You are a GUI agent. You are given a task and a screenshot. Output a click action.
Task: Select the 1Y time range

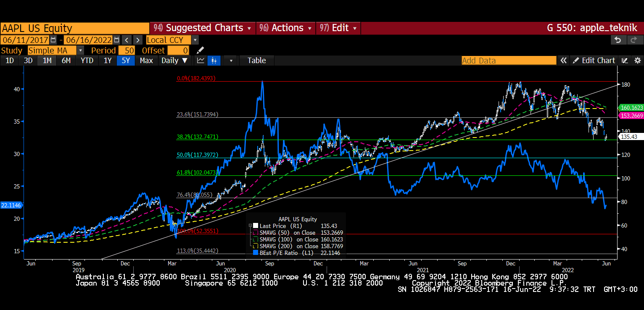pos(108,61)
